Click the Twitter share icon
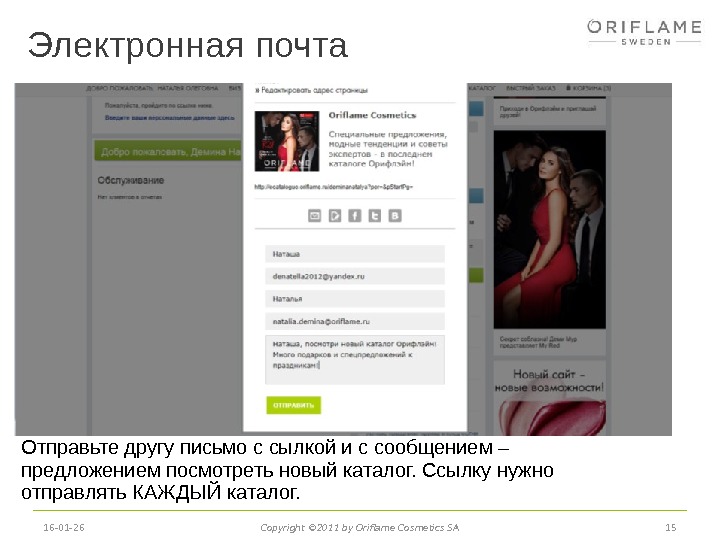This screenshot has height=540, width=720. [375, 215]
